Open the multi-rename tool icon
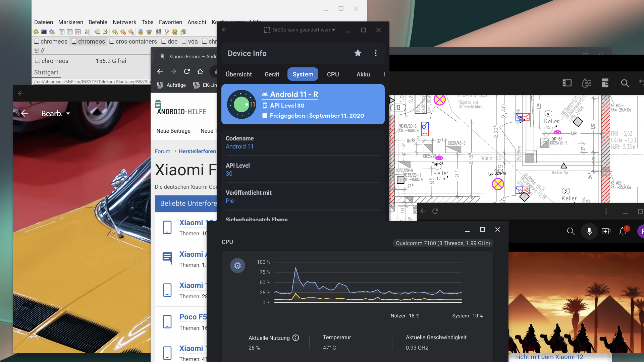The image size is (644, 362). pyautogui.click(x=167, y=32)
